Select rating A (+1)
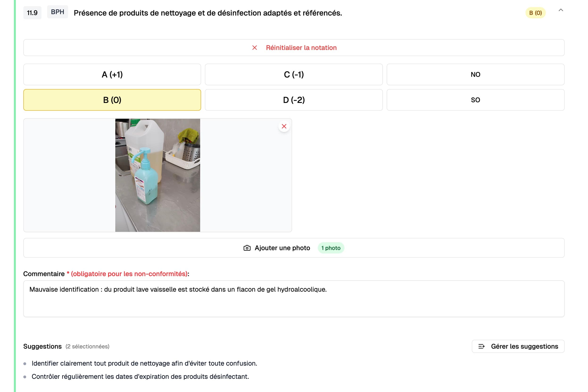The image size is (588, 392). coord(112,74)
